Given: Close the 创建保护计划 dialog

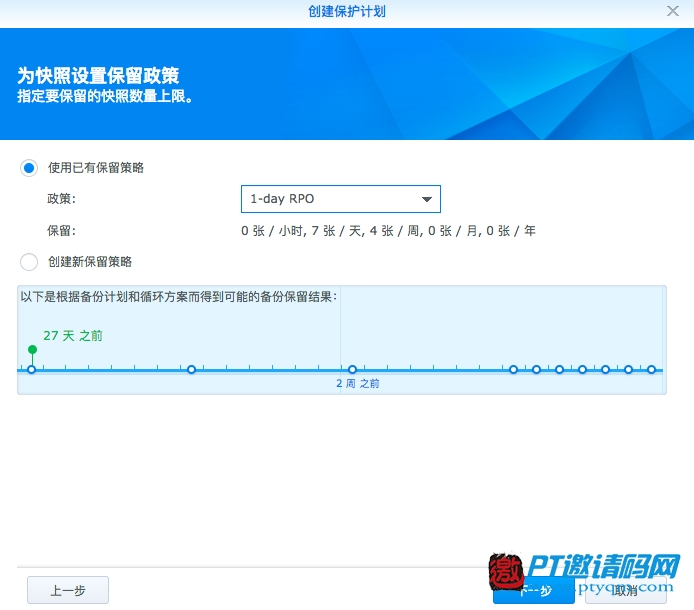Looking at the screenshot, I should (x=673, y=11).
